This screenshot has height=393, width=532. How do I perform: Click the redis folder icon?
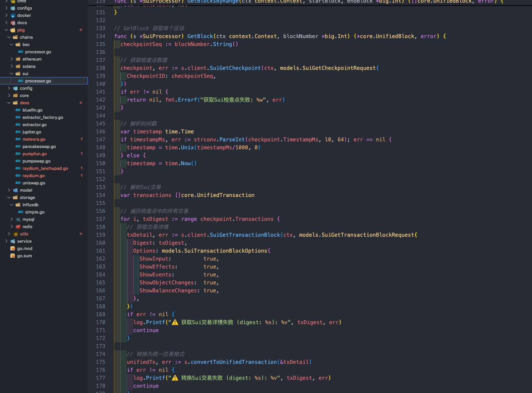18,227
